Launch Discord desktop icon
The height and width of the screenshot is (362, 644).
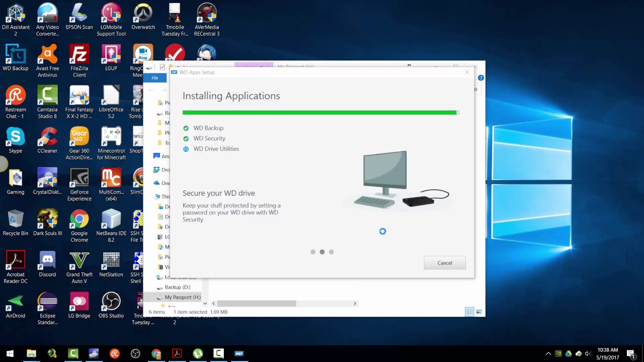(x=47, y=264)
